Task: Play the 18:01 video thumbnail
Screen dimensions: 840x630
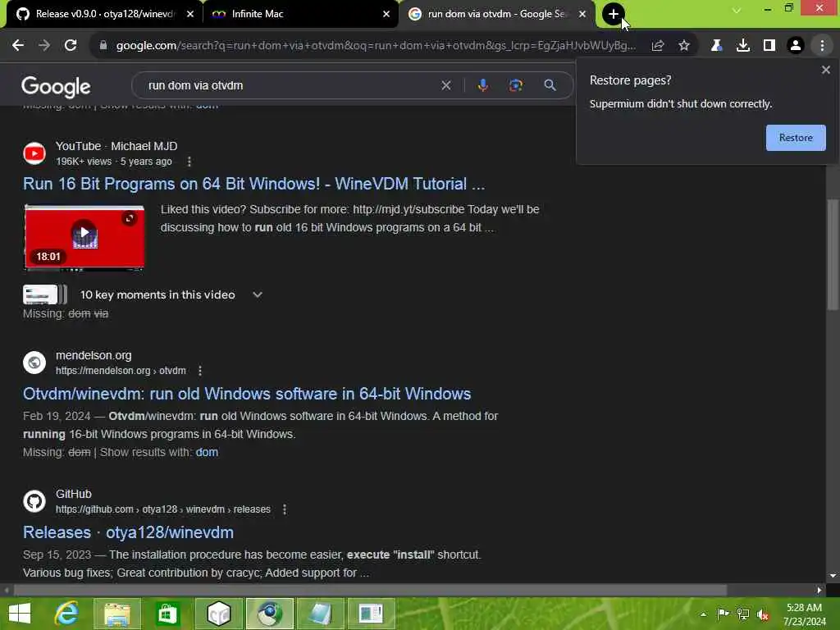Action: click(x=84, y=237)
